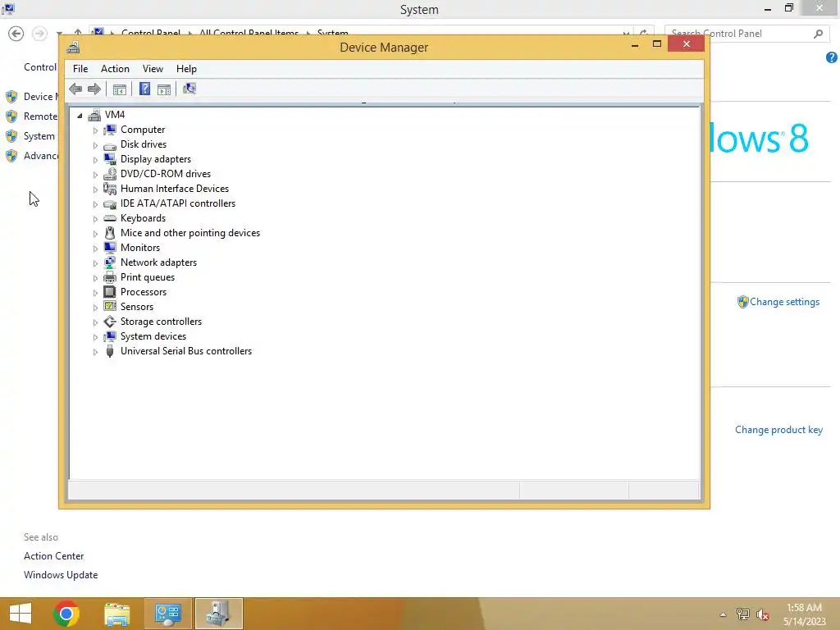Click Scan for hardware changes icon
Image resolution: width=840 pixels, height=630 pixels.
pos(189,89)
